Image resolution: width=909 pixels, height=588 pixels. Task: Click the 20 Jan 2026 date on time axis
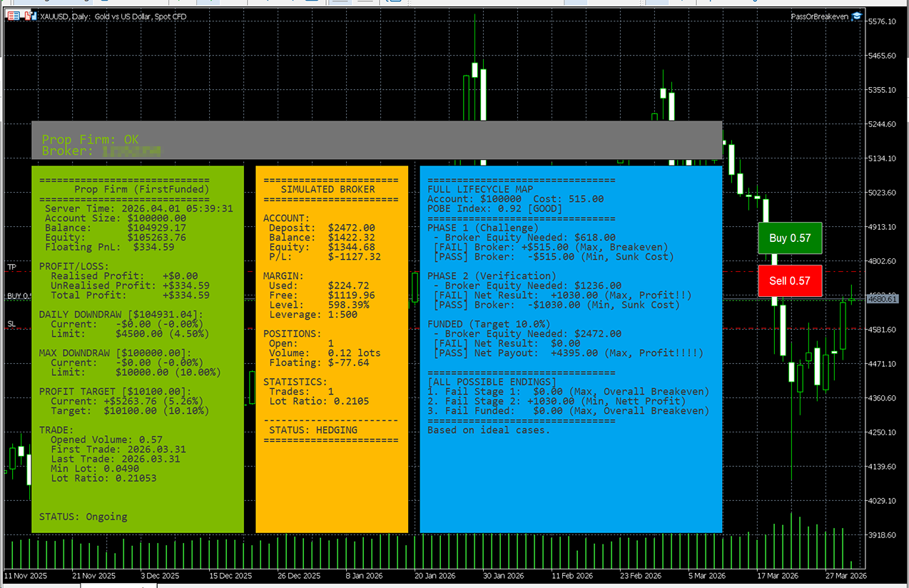435,576
